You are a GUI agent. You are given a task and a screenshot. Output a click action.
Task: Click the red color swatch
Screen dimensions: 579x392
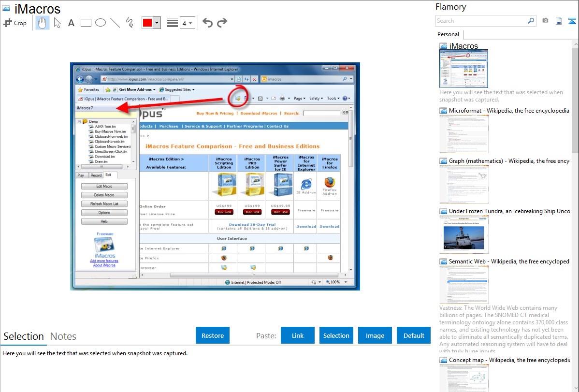[147, 23]
